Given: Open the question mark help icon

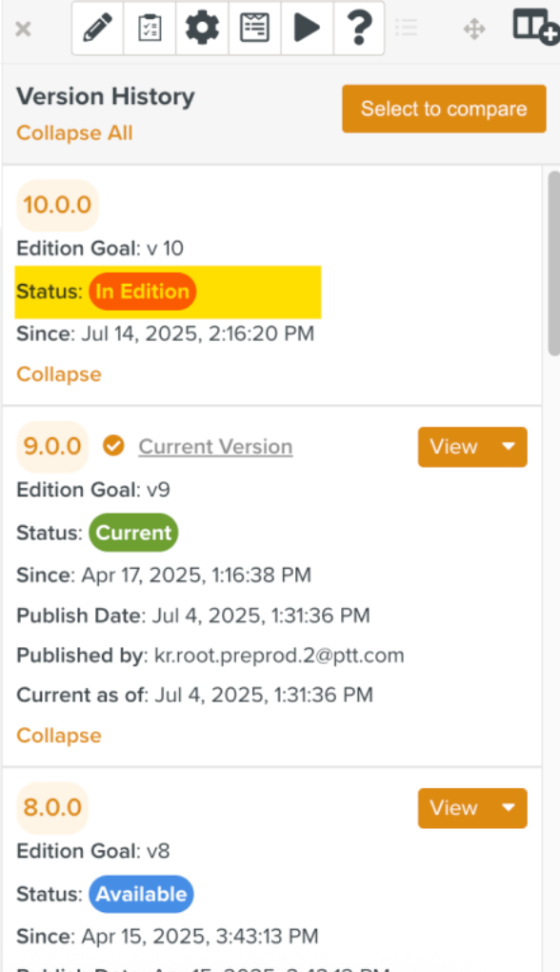Looking at the screenshot, I should [x=359, y=29].
